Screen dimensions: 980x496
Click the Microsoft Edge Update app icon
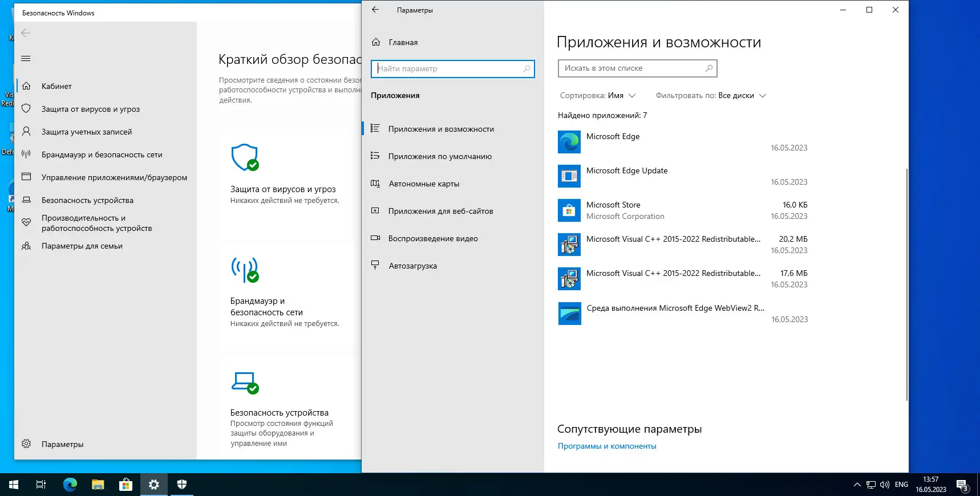pos(569,176)
